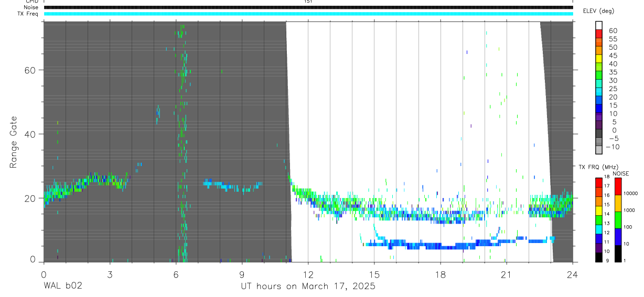Click the '1000' value on the NOISE scale
This screenshot has height=297, width=644.
(x=630, y=210)
